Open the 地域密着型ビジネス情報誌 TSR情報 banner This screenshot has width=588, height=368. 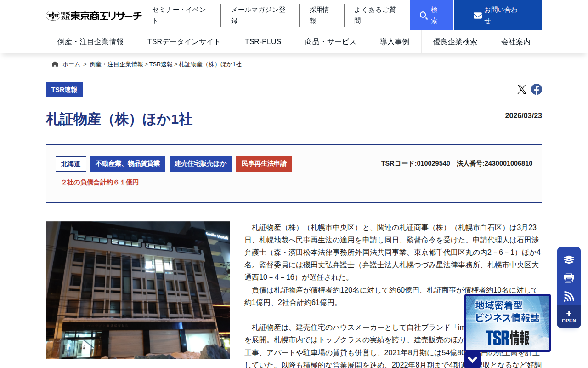pyautogui.click(x=508, y=323)
